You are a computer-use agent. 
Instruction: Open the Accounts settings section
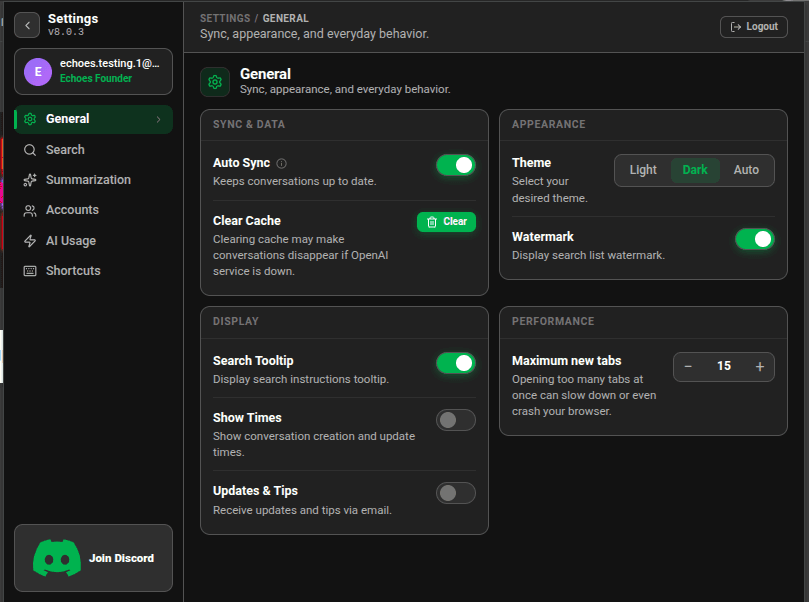pos(93,210)
